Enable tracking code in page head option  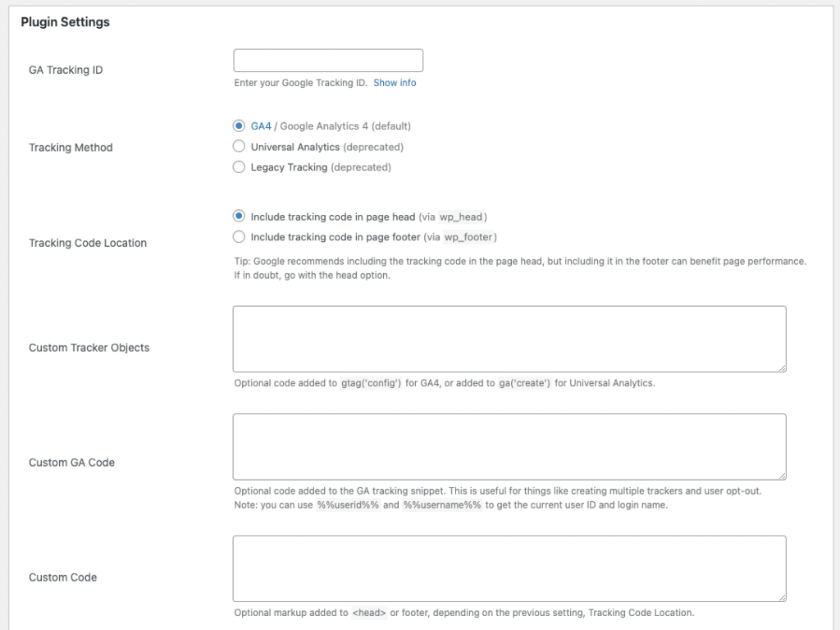point(239,217)
